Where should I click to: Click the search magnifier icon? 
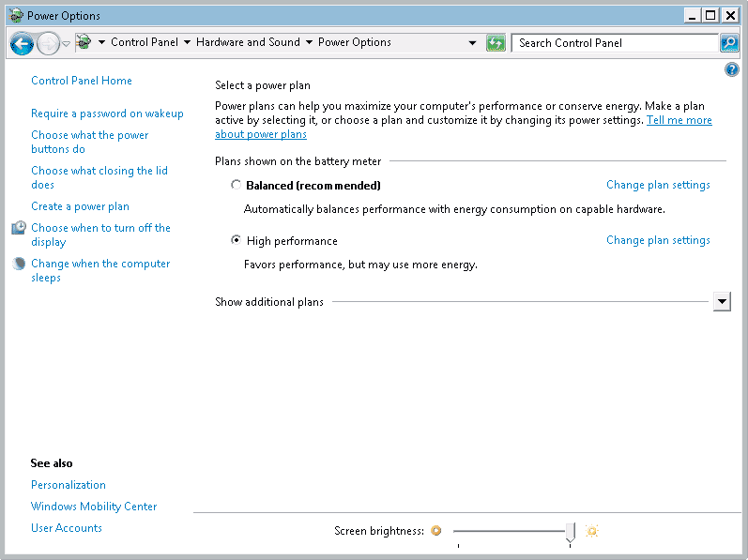[x=729, y=43]
